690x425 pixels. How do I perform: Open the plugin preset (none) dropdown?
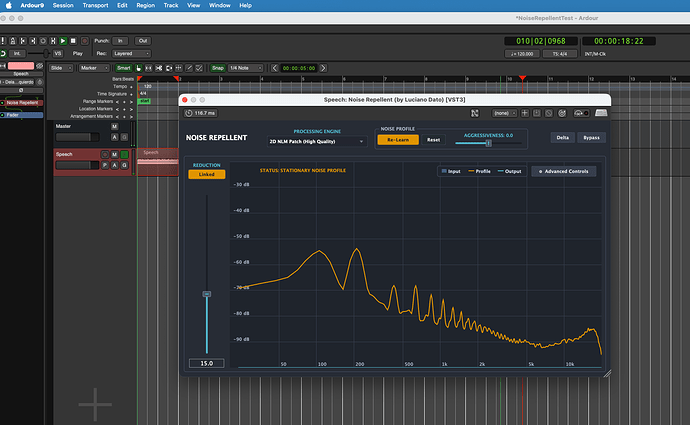click(x=504, y=113)
